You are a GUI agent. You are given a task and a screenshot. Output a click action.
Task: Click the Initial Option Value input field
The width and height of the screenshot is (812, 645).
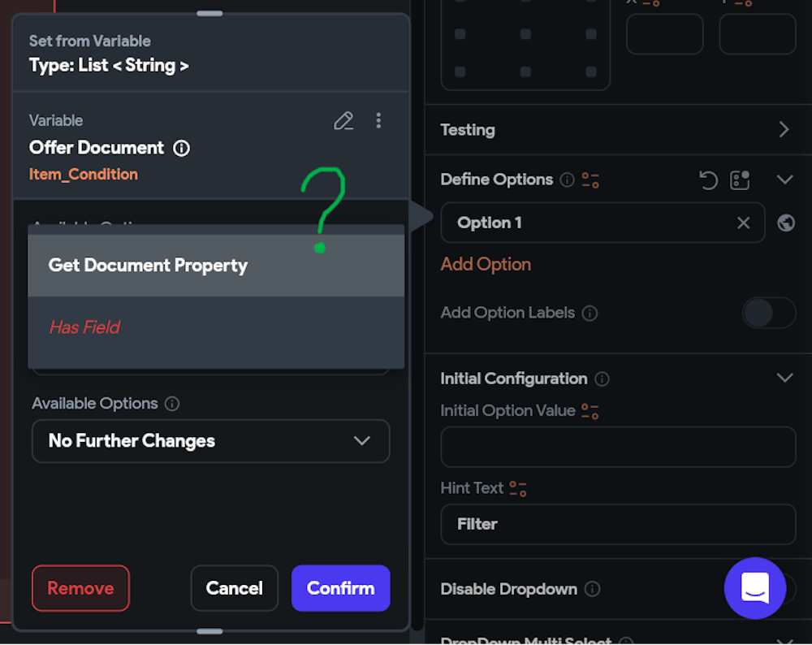[618, 447]
